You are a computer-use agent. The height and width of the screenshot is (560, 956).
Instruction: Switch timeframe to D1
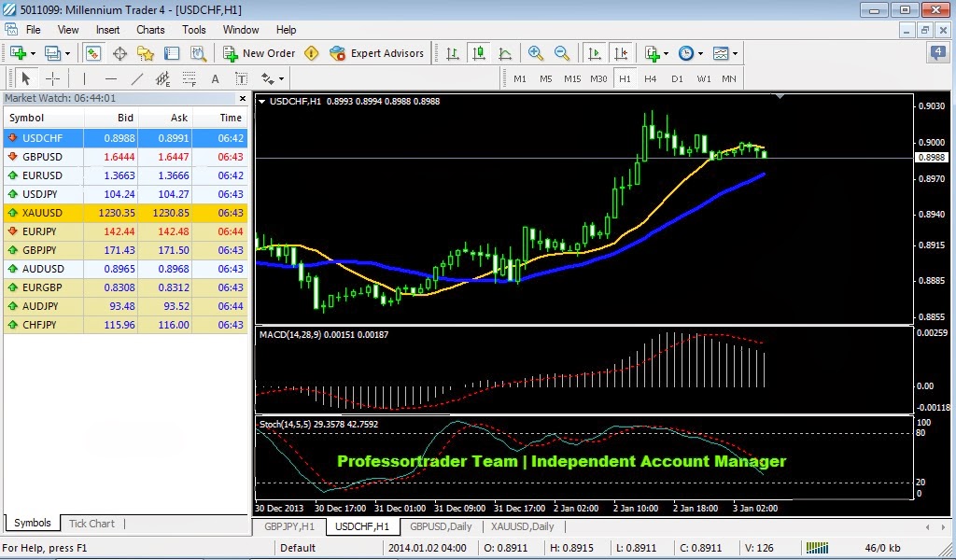click(x=677, y=78)
